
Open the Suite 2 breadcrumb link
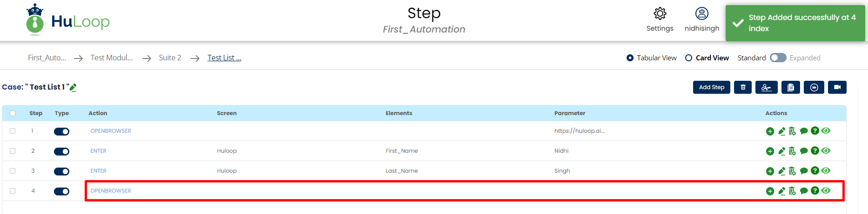170,58
